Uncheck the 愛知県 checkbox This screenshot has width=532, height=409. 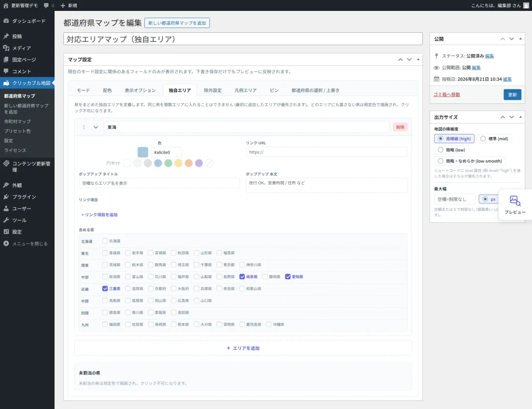point(288,277)
